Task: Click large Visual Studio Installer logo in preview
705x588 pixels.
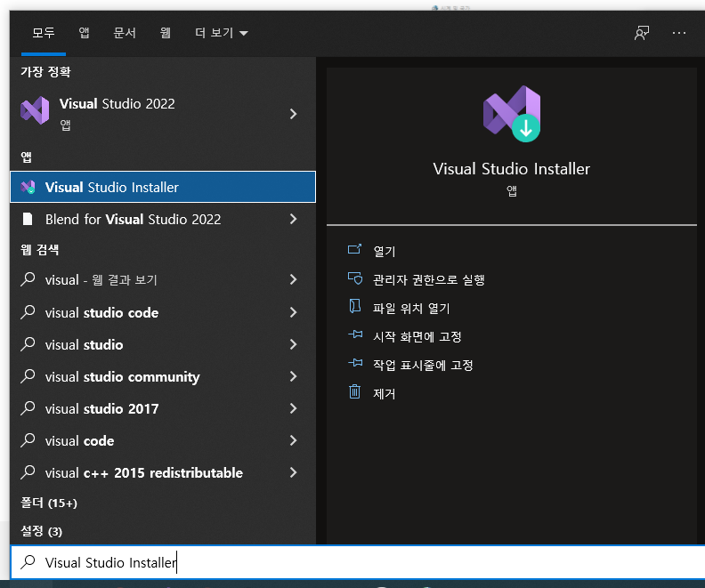Action: (x=512, y=114)
